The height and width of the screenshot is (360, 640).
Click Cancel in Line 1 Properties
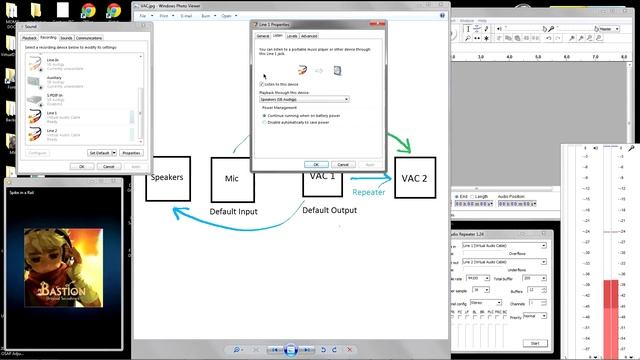tap(343, 164)
